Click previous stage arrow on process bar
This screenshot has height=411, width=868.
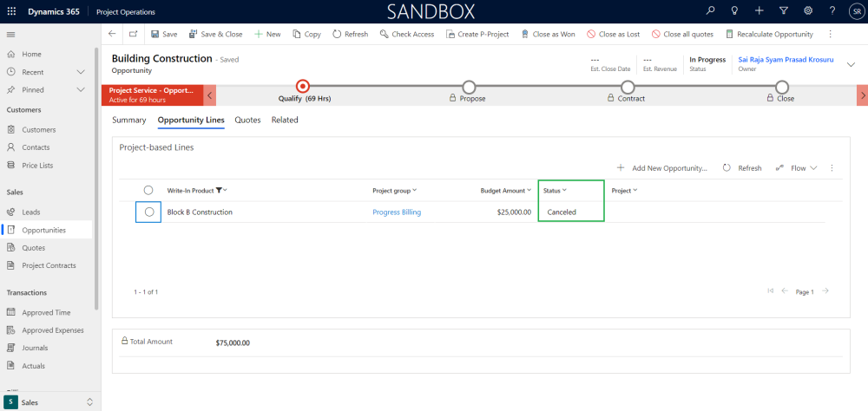coord(210,95)
